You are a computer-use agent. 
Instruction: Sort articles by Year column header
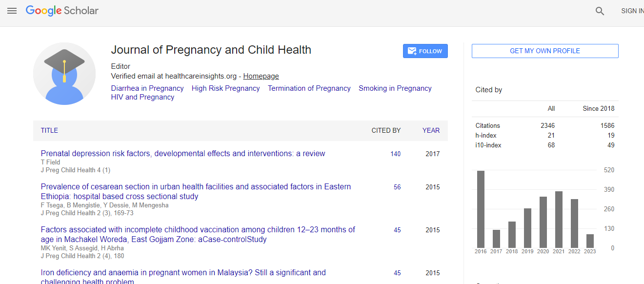[431, 130]
